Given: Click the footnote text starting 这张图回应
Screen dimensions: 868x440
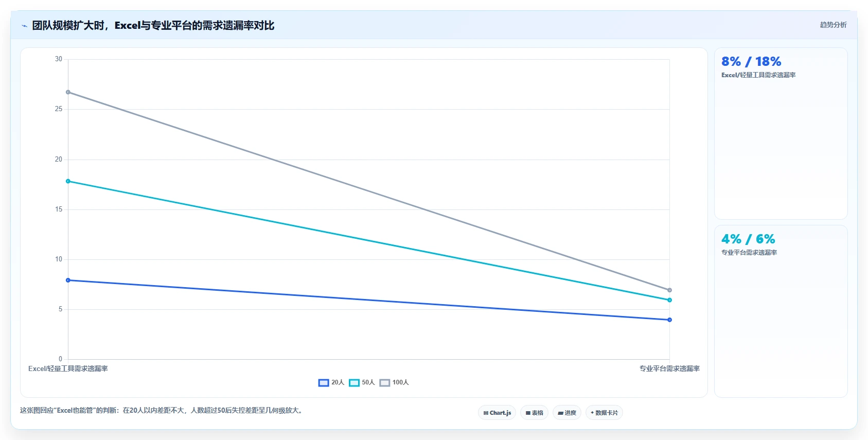Looking at the screenshot, I should pyautogui.click(x=162, y=410).
